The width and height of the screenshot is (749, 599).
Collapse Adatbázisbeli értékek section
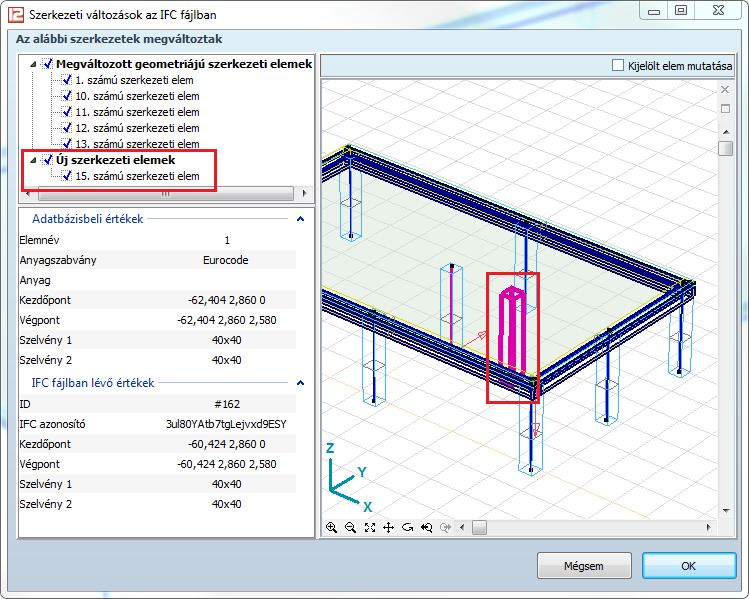[x=300, y=219]
